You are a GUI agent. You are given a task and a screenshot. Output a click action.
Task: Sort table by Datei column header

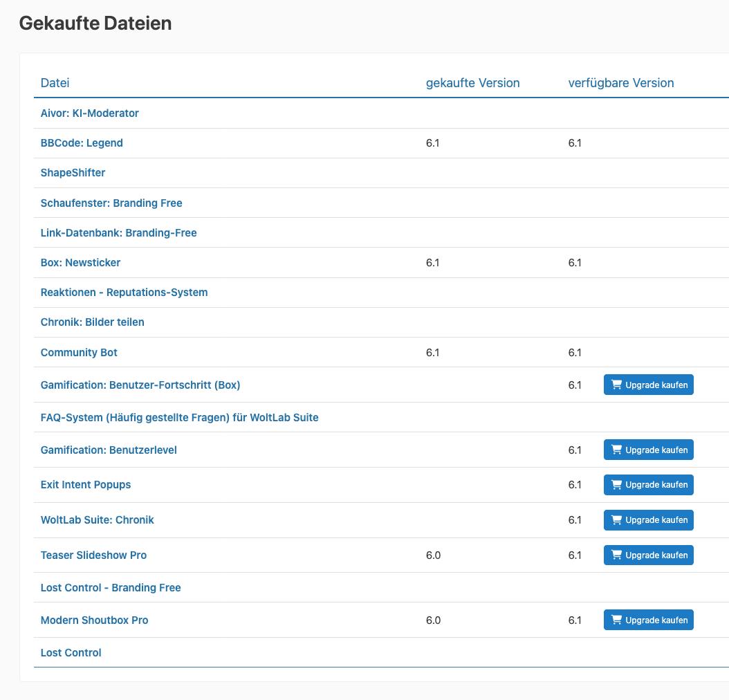(x=55, y=83)
